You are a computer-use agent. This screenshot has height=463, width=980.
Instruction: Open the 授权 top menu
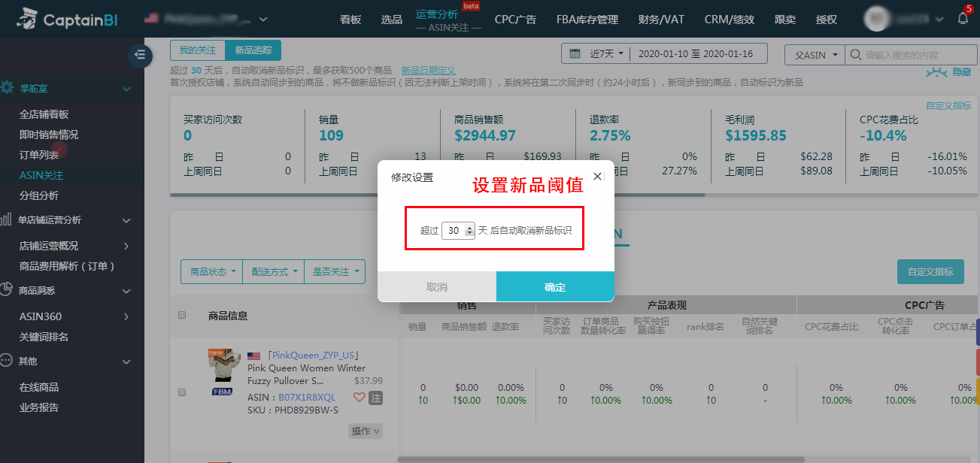point(827,20)
